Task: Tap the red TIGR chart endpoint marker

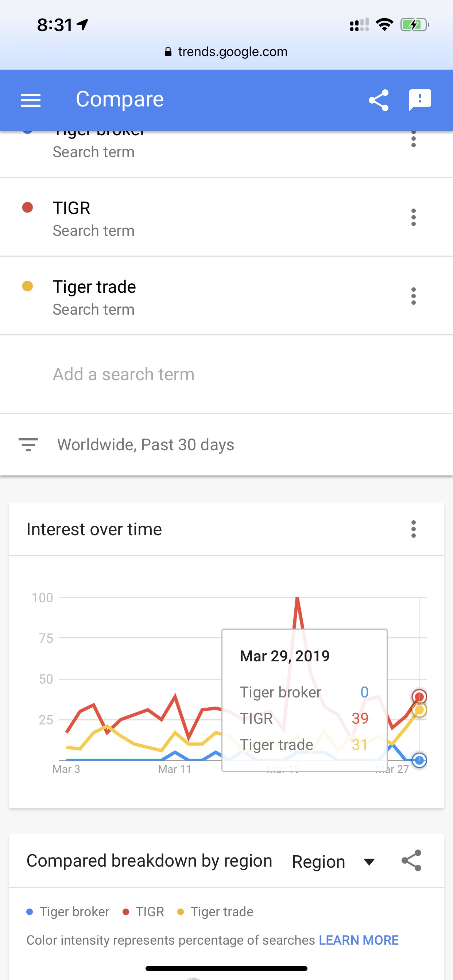Action: click(x=419, y=697)
